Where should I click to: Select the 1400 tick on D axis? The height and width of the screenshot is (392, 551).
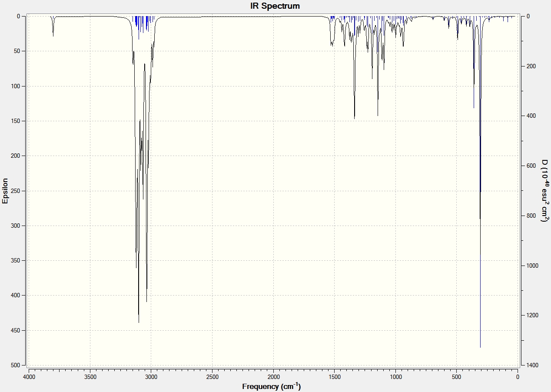pyautogui.click(x=533, y=365)
